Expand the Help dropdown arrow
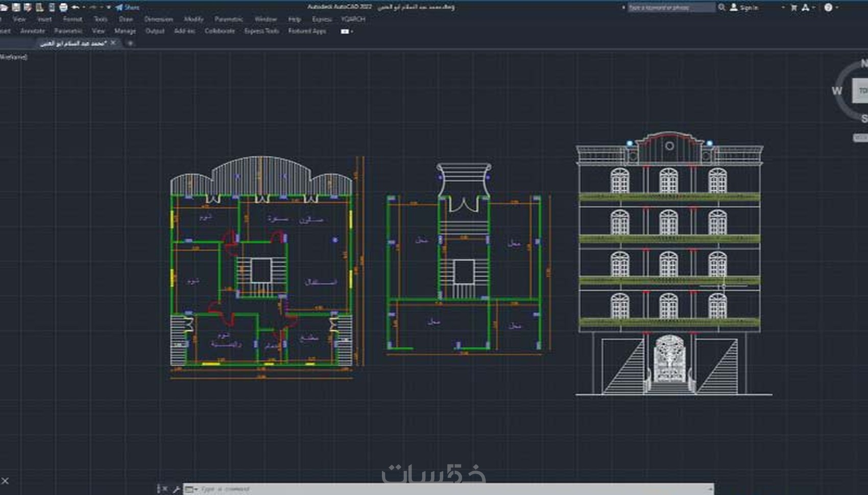The image size is (868, 495). pyautogui.click(x=837, y=7)
